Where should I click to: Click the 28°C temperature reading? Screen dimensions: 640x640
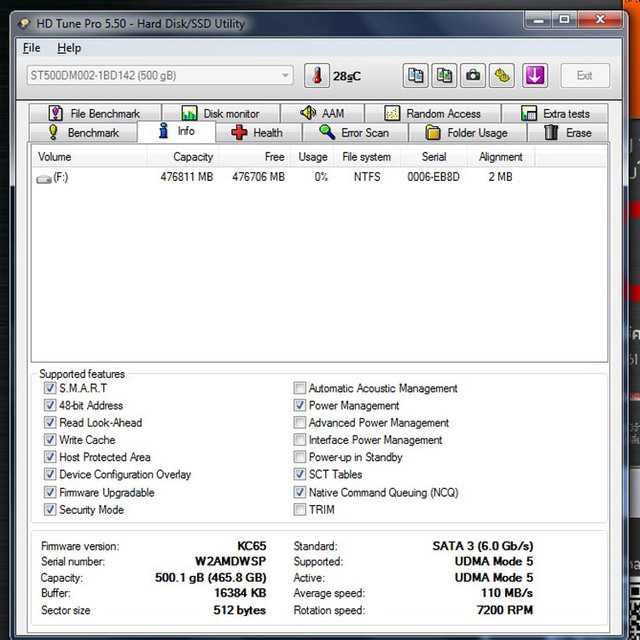(x=347, y=76)
